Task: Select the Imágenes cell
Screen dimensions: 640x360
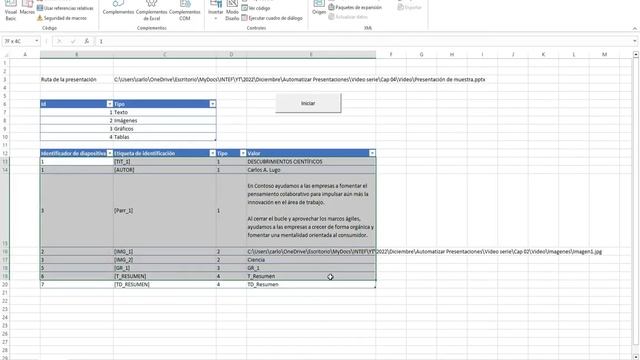Action: tap(165, 120)
